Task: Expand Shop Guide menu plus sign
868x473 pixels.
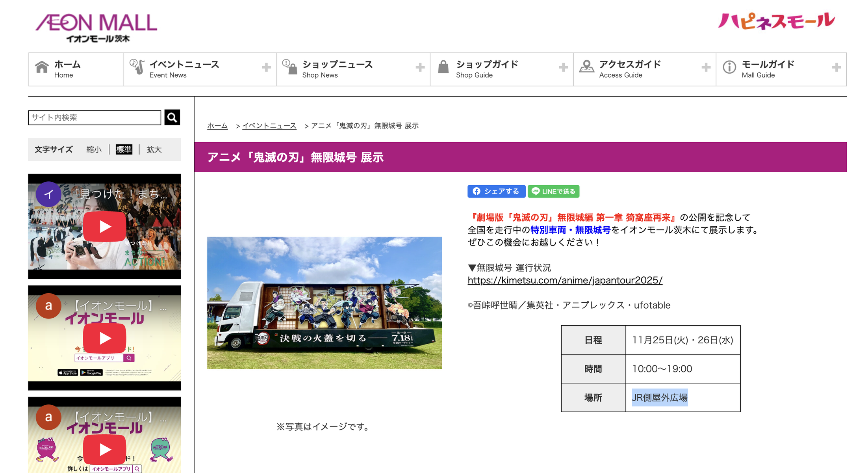Action: tap(563, 67)
